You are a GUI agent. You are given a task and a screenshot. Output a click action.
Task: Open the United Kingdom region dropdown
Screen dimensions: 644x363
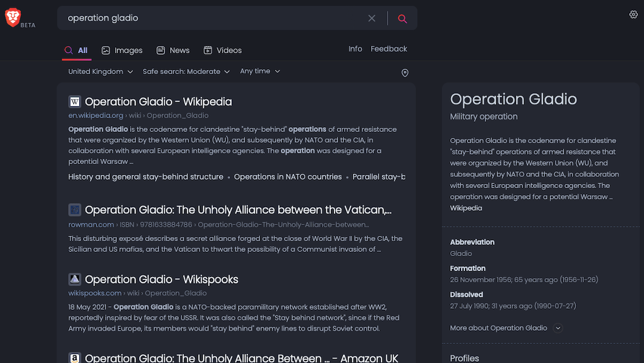click(x=101, y=72)
